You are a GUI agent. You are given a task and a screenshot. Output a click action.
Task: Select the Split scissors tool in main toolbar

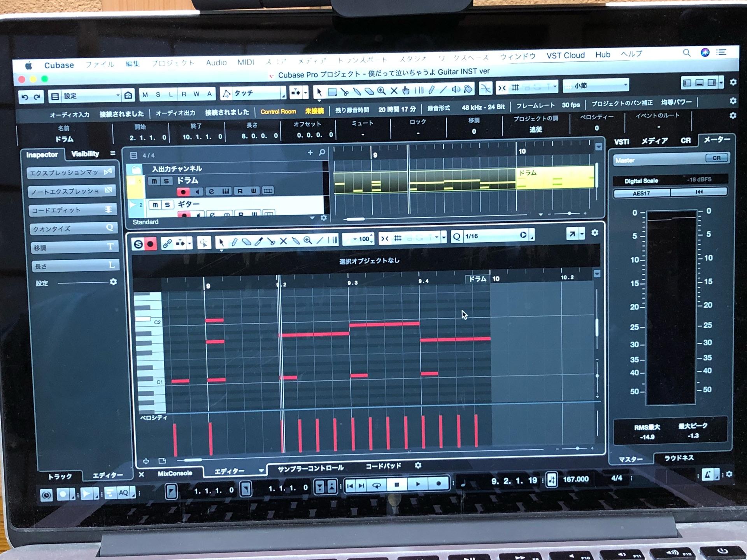344,92
